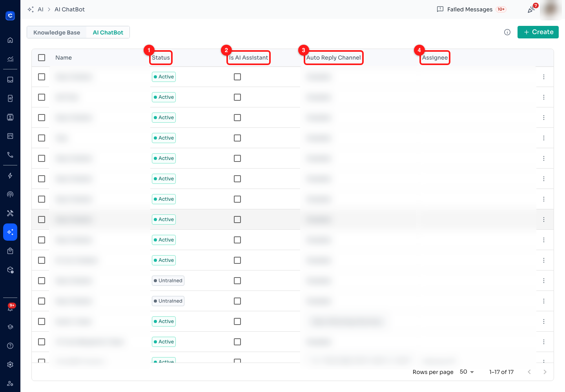Open the user avatar in top right
565x392 pixels.
point(551,9)
